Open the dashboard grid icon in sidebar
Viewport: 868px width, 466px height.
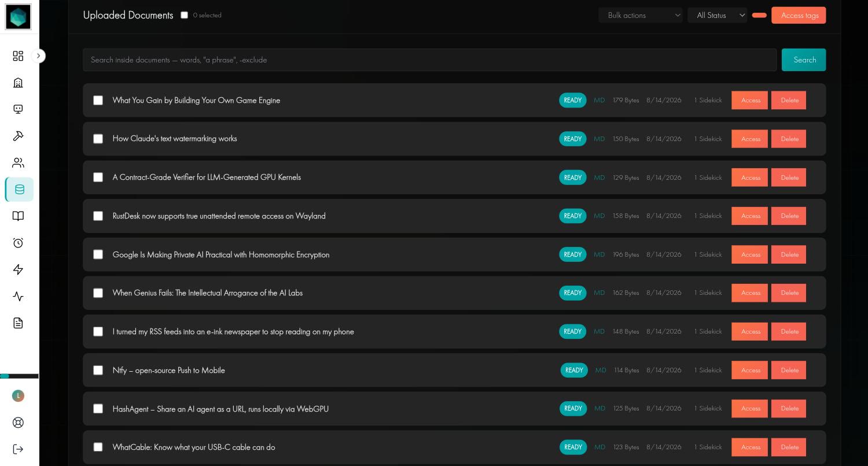point(19,56)
